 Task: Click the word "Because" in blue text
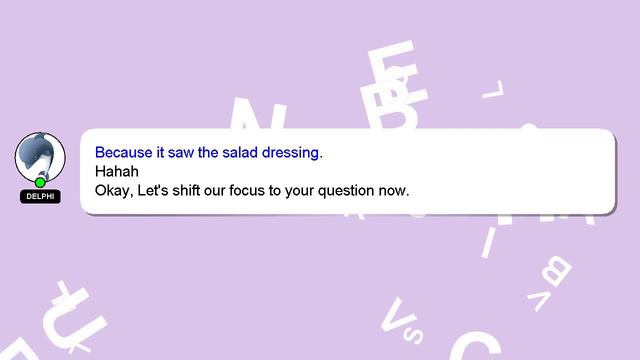[124, 152]
